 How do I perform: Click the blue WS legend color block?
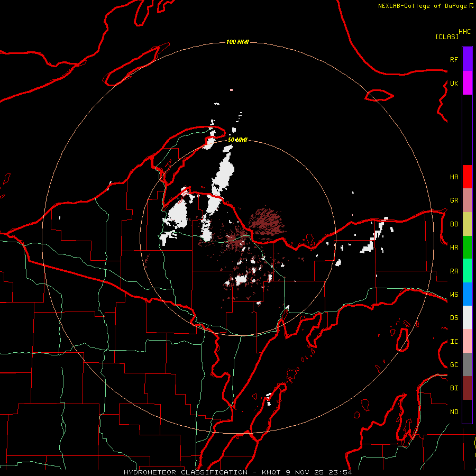click(467, 294)
